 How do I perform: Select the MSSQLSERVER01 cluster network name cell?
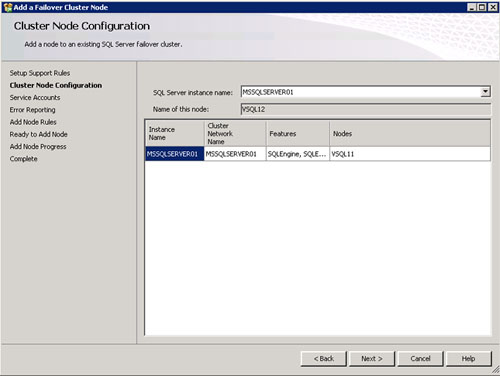tap(235, 154)
